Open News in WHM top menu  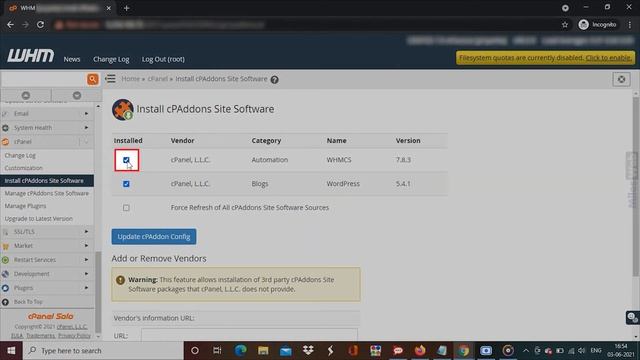tap(72, 59)
